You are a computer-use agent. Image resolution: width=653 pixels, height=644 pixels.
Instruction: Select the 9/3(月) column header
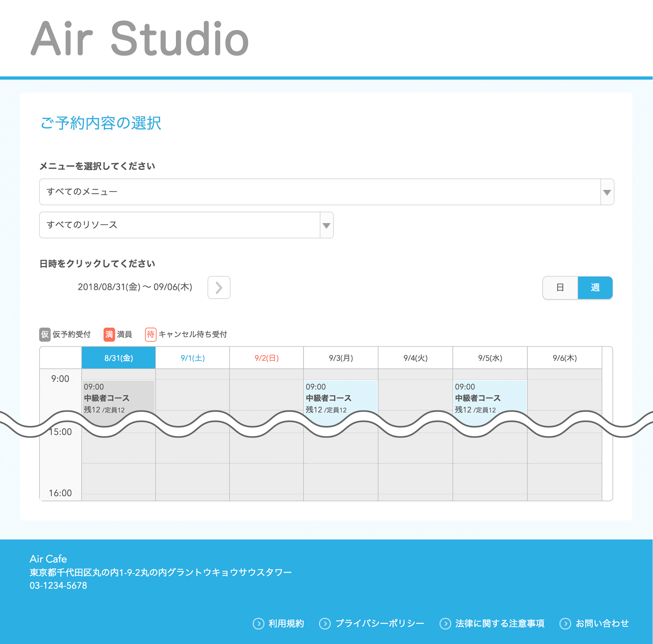[341, 358]
